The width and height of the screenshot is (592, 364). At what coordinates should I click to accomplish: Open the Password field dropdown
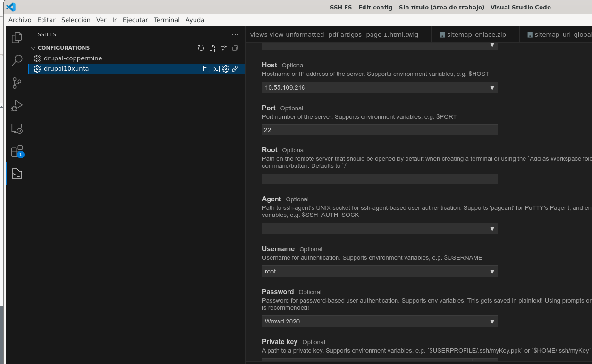click(x=492, y=322)
